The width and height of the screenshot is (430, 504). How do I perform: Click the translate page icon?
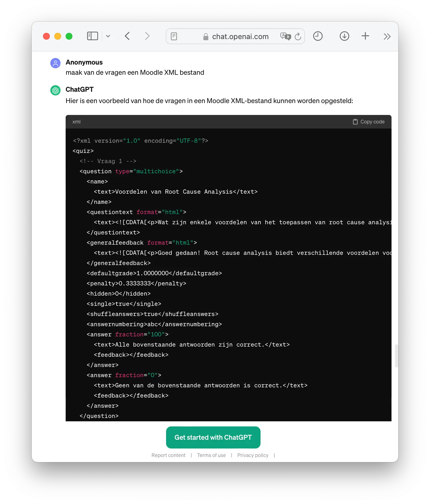[x=285, y=36]
